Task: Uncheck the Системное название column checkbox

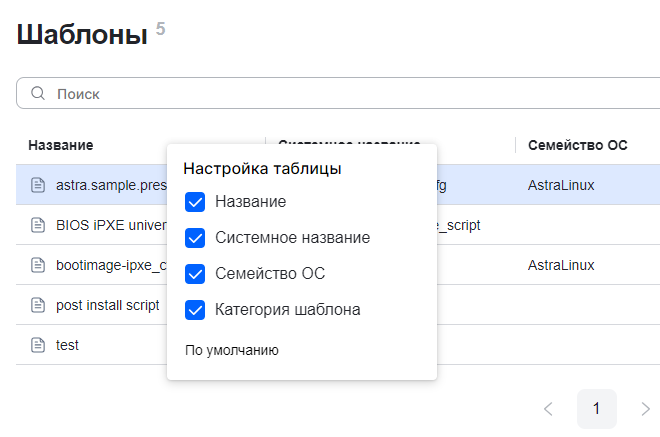Action: (195, 238)
